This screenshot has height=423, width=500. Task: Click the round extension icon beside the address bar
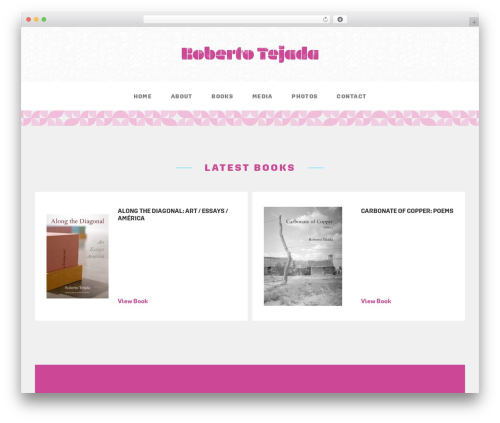tap(340, 20)
